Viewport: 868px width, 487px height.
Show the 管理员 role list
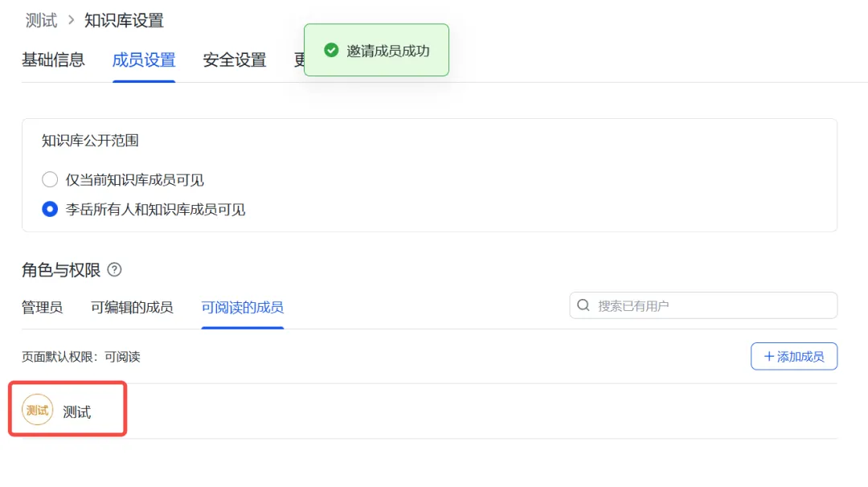click(x=42, y=307)
